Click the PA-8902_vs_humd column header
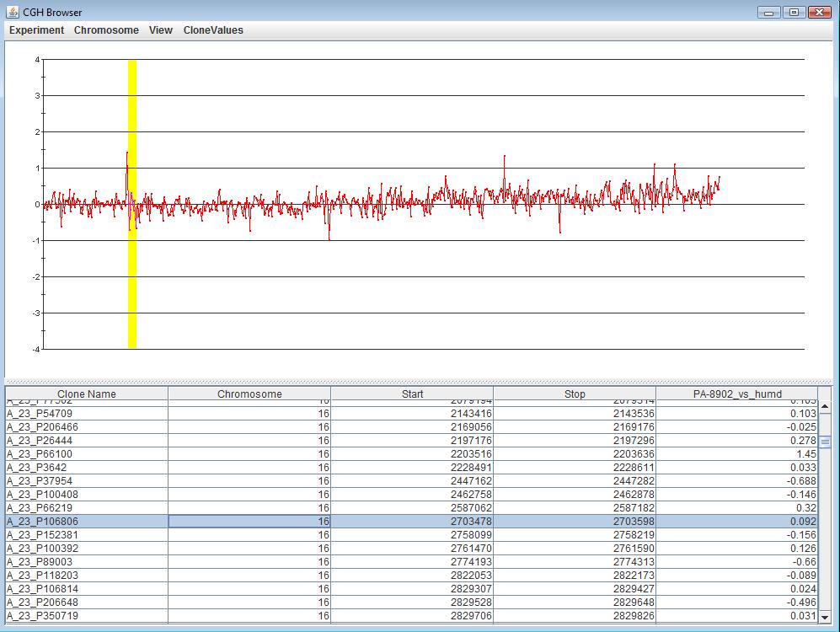 [736, 394]
